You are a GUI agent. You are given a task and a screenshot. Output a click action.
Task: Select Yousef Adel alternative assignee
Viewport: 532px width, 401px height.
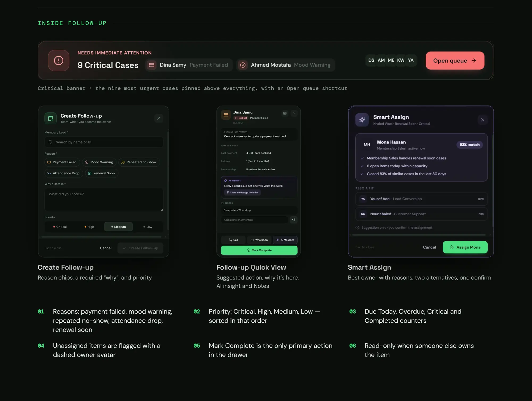pyautogui.click(x=421, y=199)
